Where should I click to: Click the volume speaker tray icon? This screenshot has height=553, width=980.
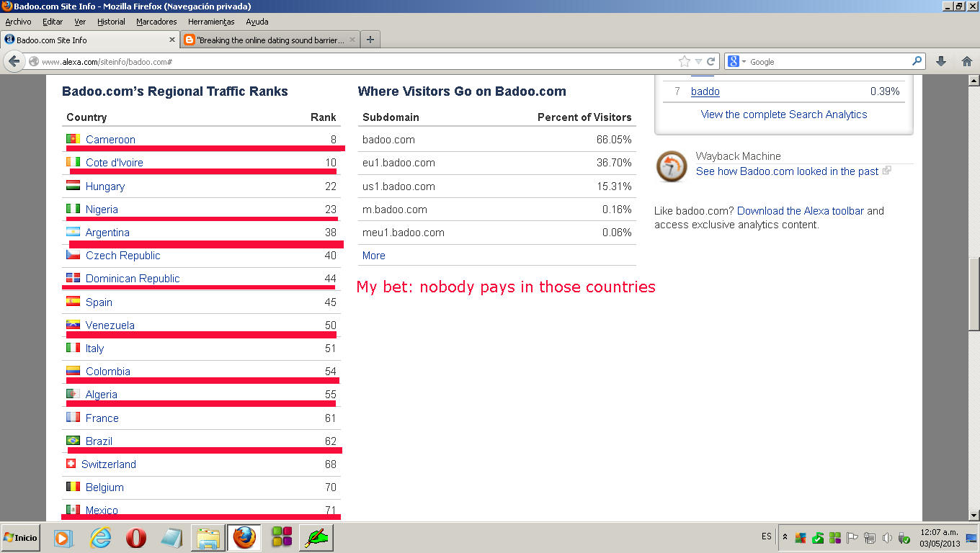click(887, 538)
